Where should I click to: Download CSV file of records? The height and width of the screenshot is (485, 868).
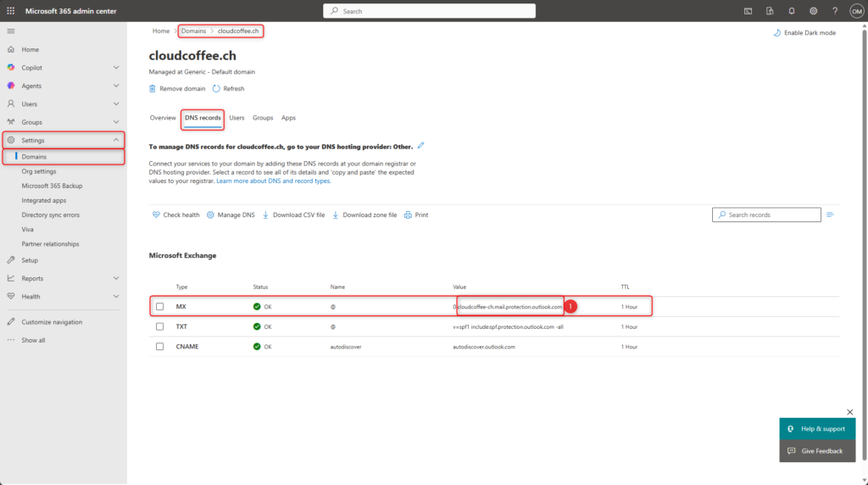[x=293, y=215]
